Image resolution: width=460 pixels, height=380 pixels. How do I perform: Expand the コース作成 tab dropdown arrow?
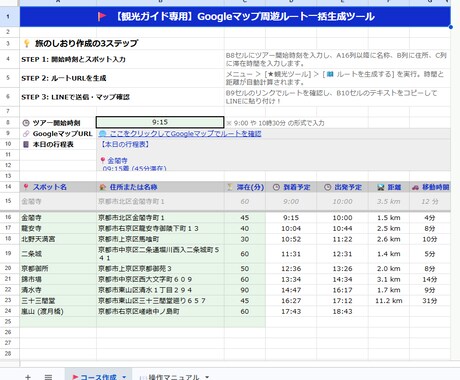coord(124,377)
